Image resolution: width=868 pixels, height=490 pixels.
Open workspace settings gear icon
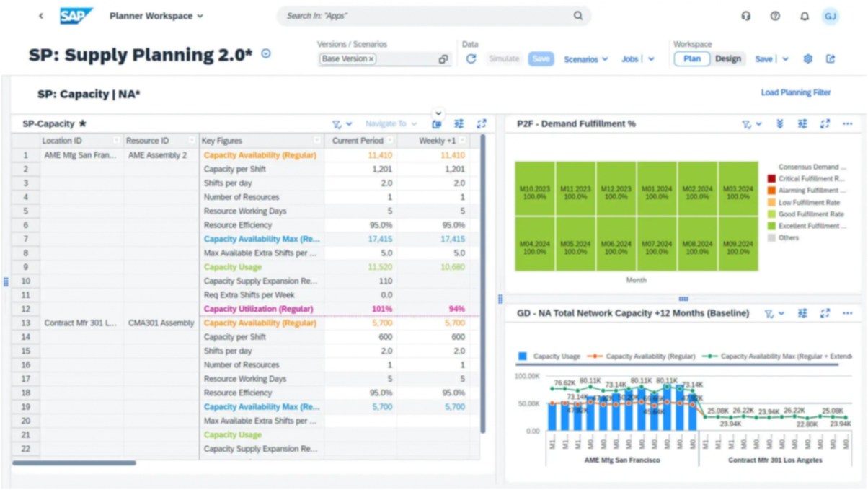coord(808,59)
